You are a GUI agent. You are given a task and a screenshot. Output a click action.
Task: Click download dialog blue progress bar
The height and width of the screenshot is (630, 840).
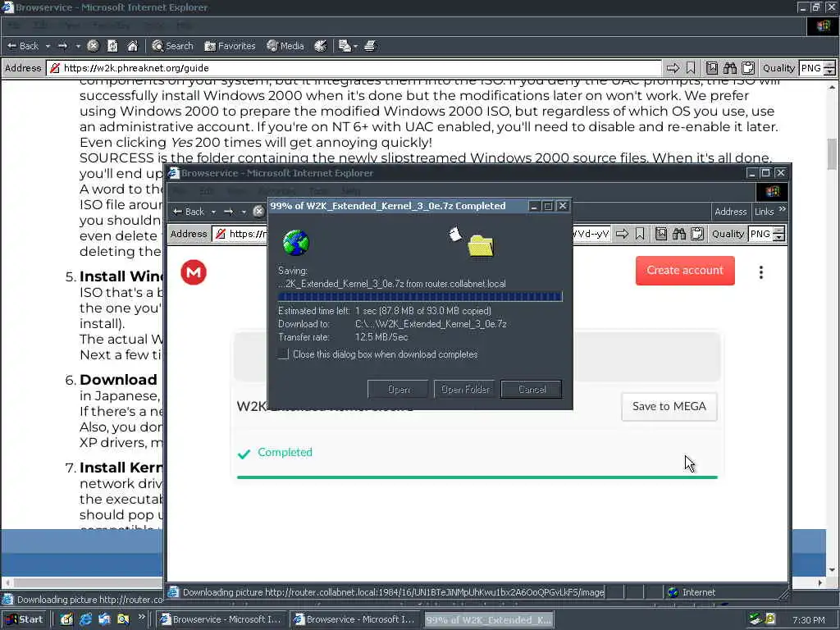(420, 296)
